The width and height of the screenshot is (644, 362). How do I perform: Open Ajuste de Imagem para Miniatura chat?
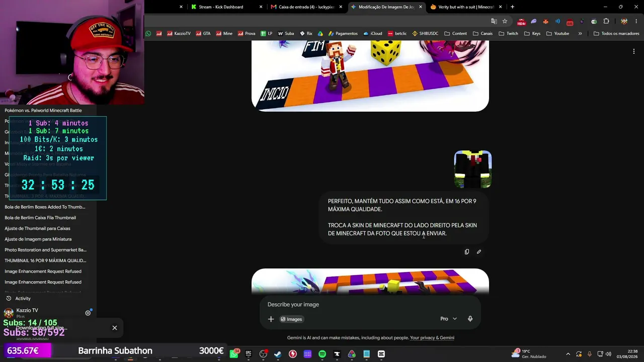tap(38, 239)
